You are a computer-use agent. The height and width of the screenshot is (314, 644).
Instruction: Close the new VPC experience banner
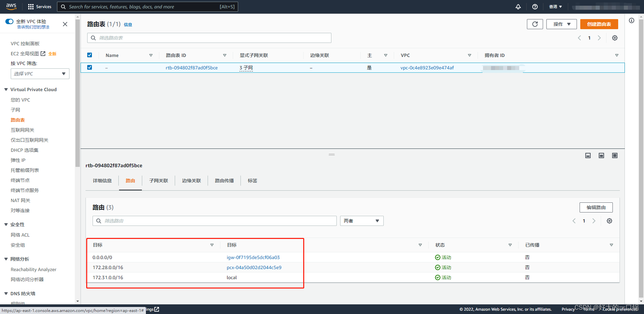click(x=65, y=24)
